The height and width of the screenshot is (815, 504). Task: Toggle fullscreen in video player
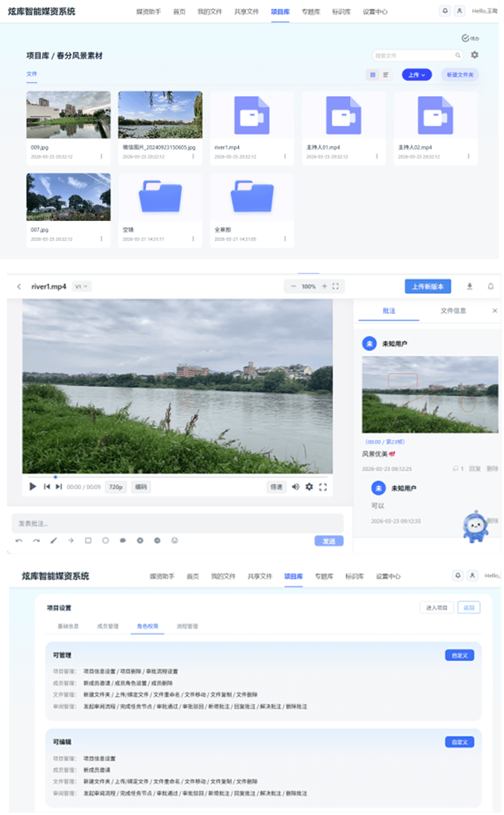click(x=323, y=486)
